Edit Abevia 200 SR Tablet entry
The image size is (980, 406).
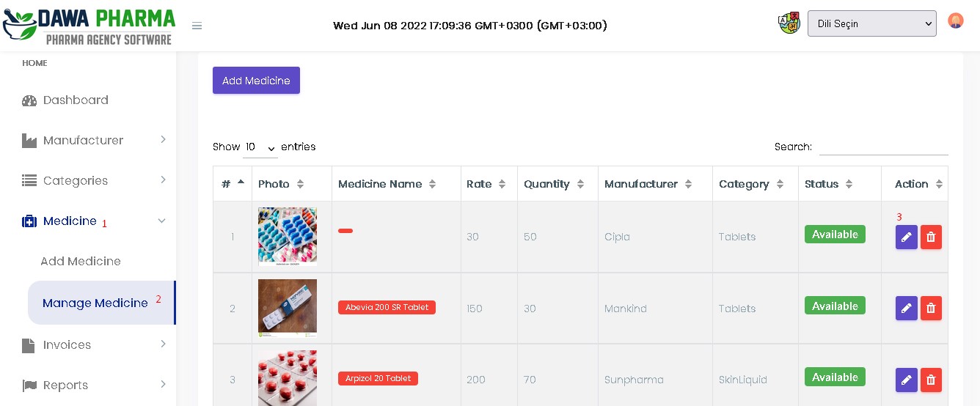click(x=907, y=308)
